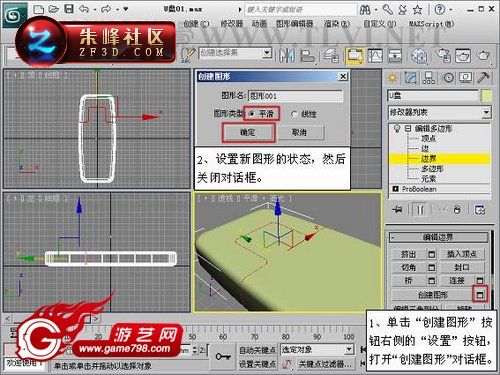This screenshot has width=500, height=375.
Task: Click the 确定 button in dialog
Action: click(248, 132)
